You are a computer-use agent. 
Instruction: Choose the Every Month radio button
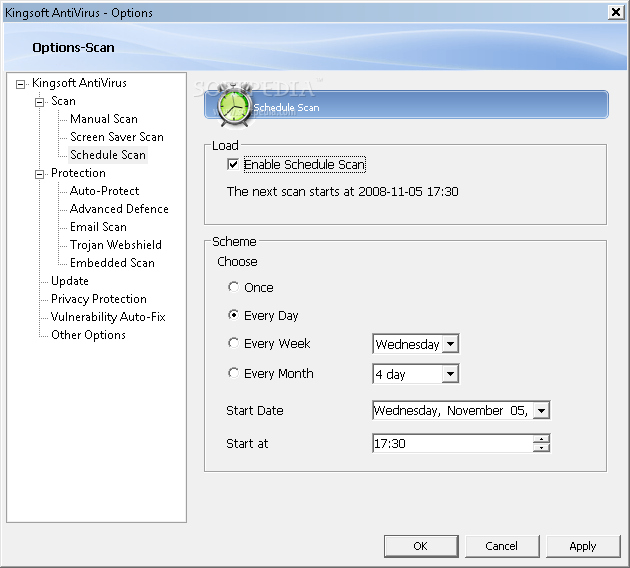point(233,373)
